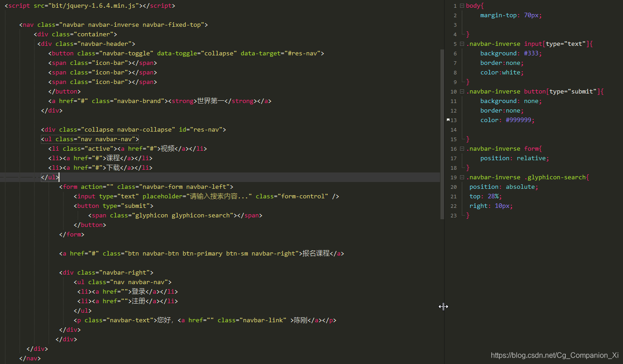The height and width of the screenshot is (364, 623).
Task: Click the "navbar-link" class value
Action: [263, 320]
